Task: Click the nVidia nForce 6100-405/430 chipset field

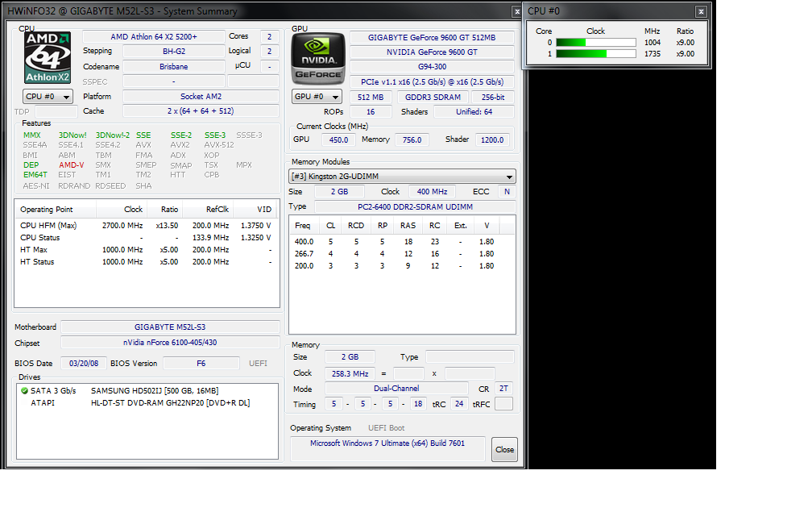Action: [170, 343]
